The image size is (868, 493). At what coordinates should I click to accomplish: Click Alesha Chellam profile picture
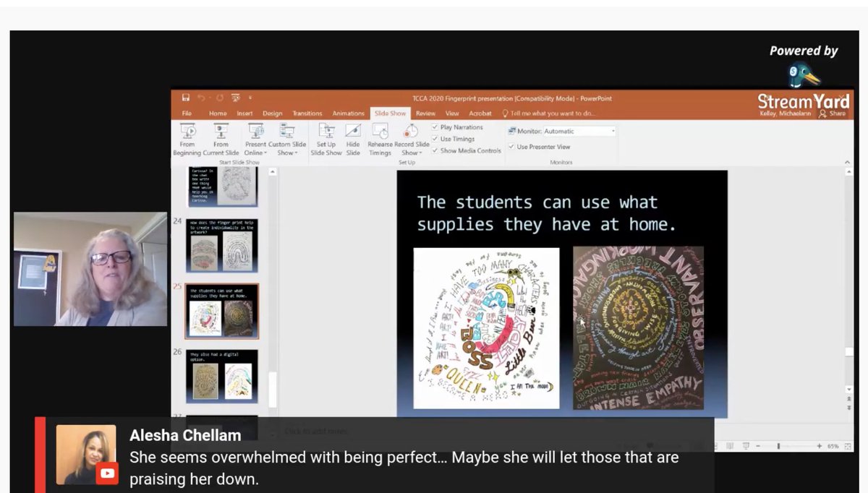[x=86, y=455]
